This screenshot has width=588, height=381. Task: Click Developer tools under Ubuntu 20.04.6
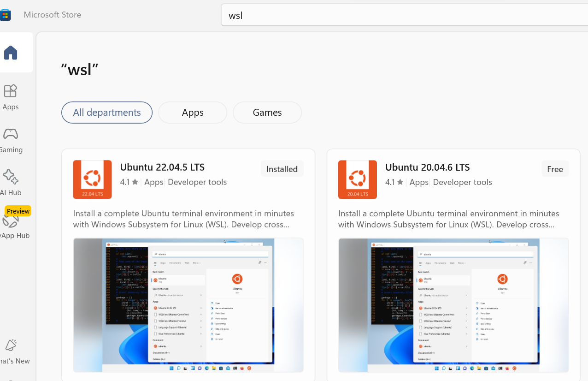(x=463, y=182)
